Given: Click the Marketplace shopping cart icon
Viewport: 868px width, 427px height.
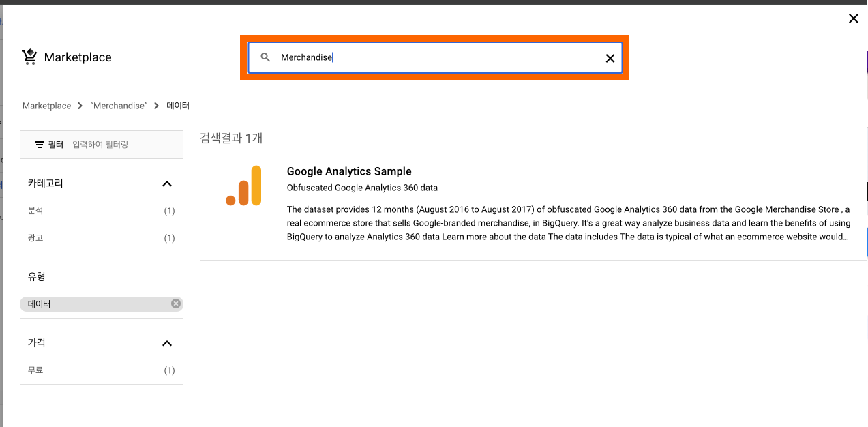Looking at the screenshot, I should click(x=29, y=57).
